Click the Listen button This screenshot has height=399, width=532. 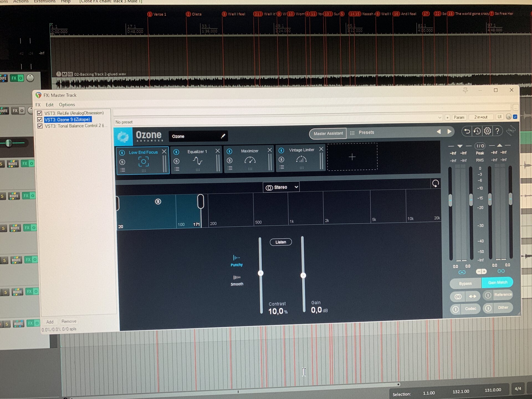(x=281, y=242)
